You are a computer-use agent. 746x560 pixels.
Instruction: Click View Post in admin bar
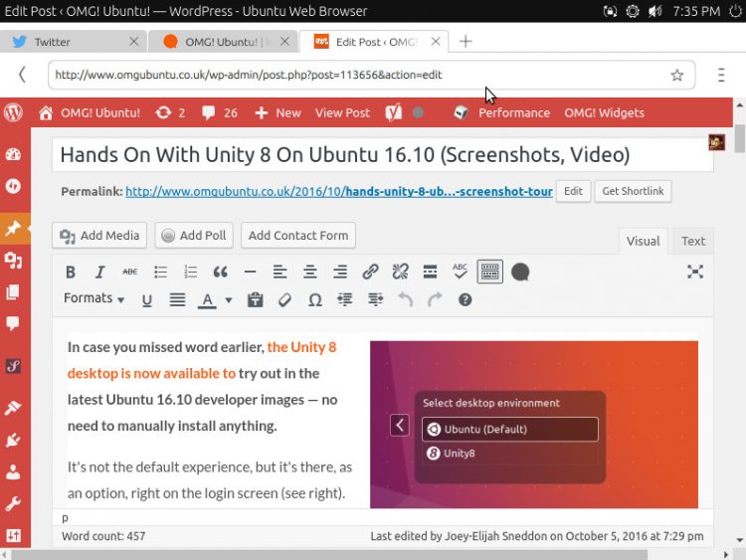(x=342, y=112)
